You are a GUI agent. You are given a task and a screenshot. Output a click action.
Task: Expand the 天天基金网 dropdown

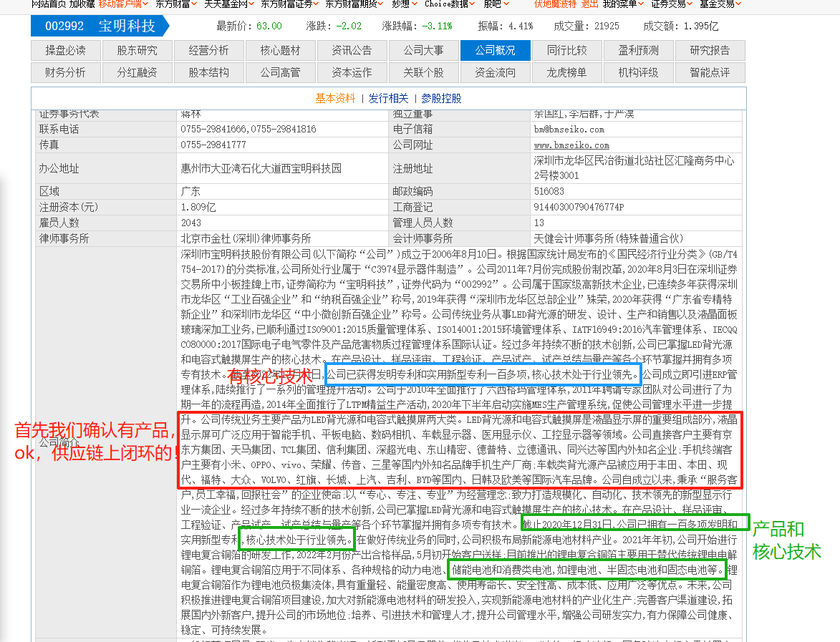(x=229, y=4)
